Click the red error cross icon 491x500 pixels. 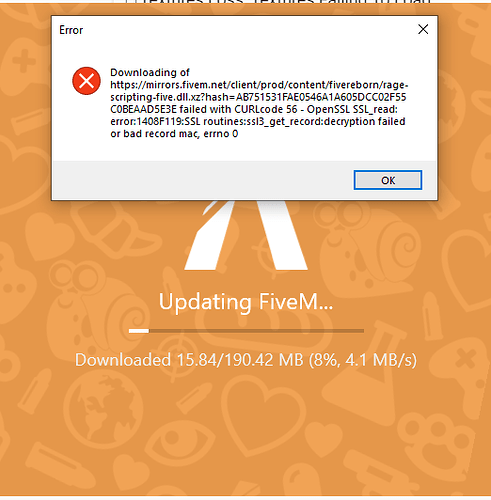tap(86, 81)
